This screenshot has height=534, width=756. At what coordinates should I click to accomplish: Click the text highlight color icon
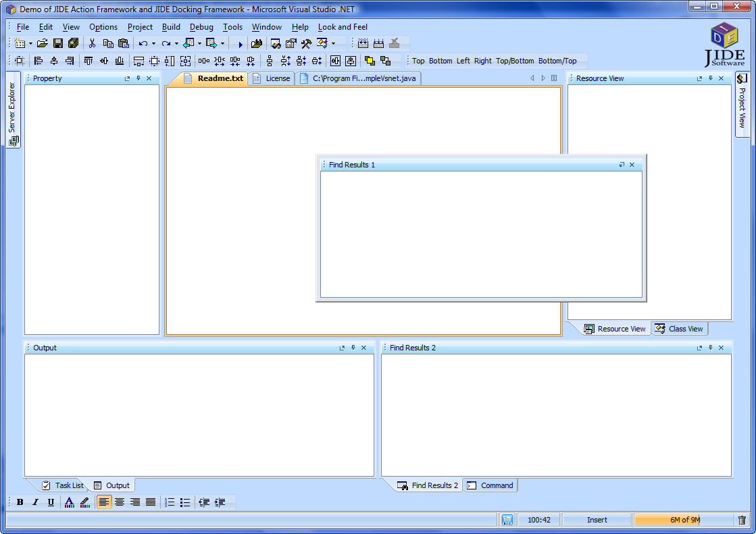(x=85, y=502)
